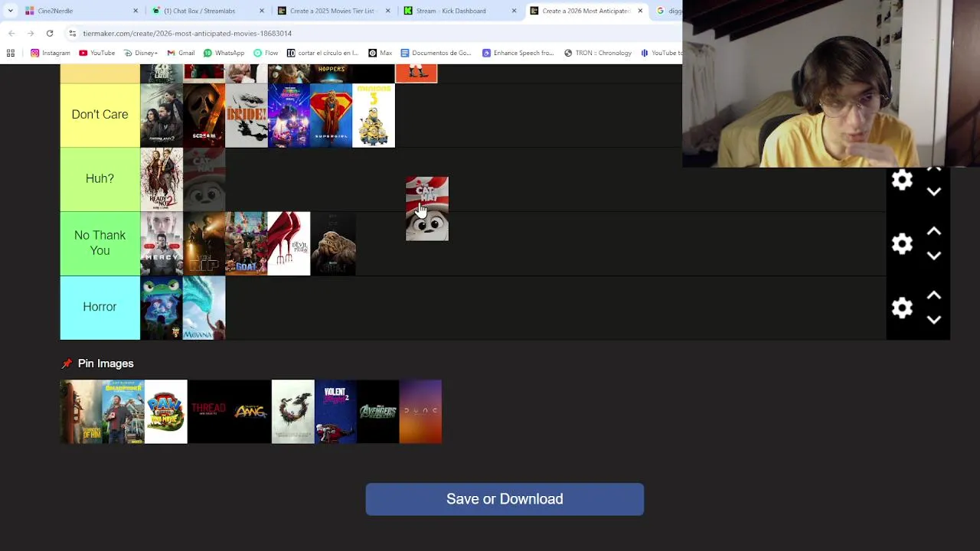Open the Enhance Speech bookmark
The width and height of the screenshot is (980, 551).
tap(518, 53)
